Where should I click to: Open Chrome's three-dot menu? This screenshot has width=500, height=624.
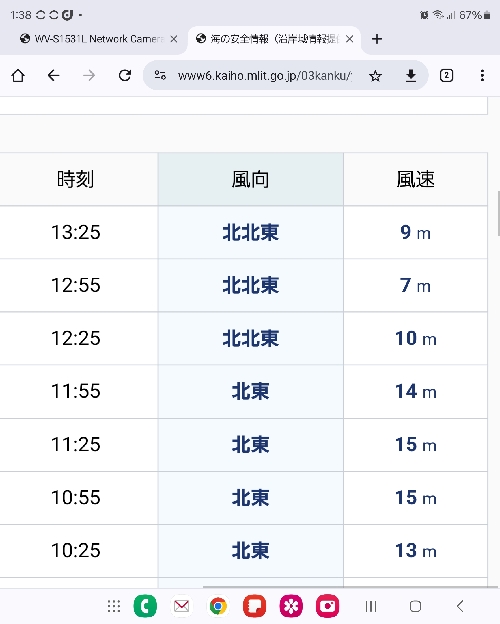tap(482, 75)
